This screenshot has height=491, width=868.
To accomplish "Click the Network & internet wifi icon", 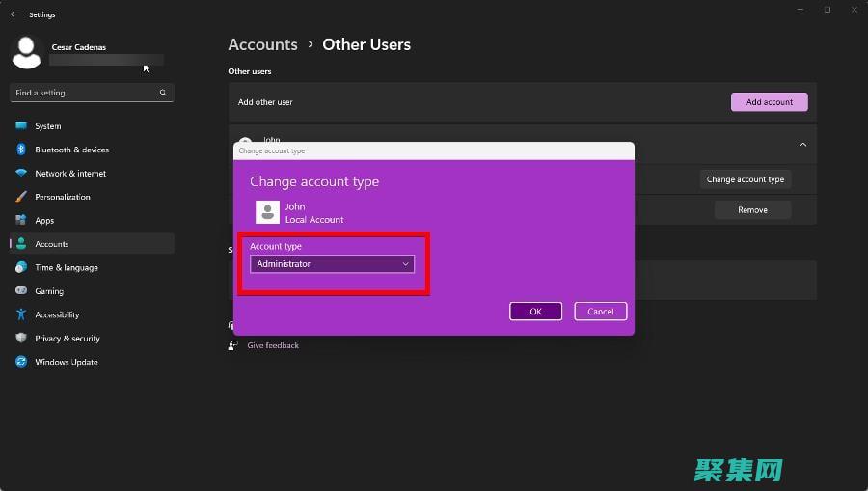I will click(x=21, y=174).
